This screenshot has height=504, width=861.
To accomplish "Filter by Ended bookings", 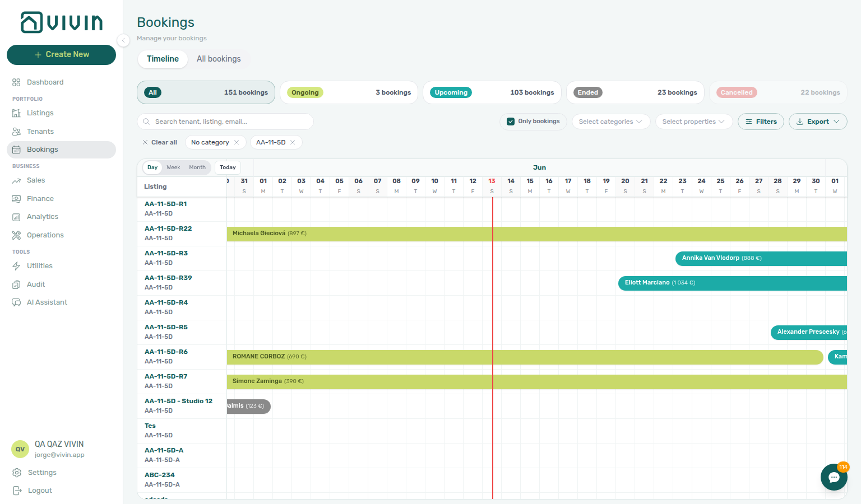I will (635, 92).
